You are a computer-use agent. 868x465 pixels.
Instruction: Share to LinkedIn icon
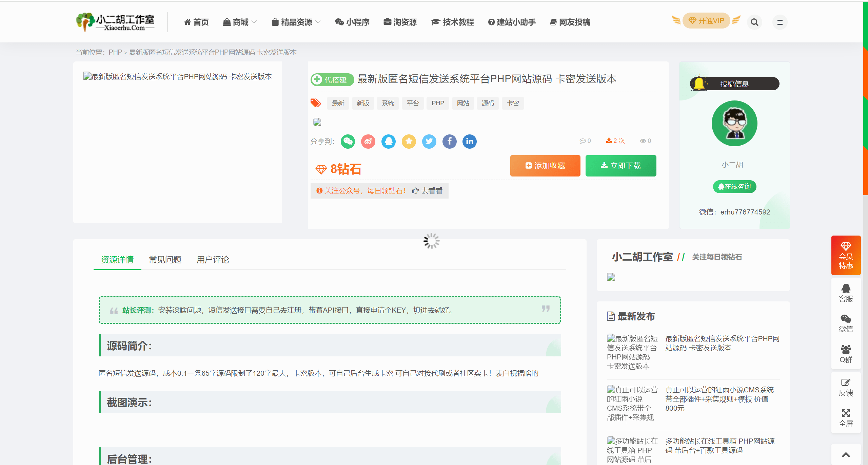[x=470, y=141]
